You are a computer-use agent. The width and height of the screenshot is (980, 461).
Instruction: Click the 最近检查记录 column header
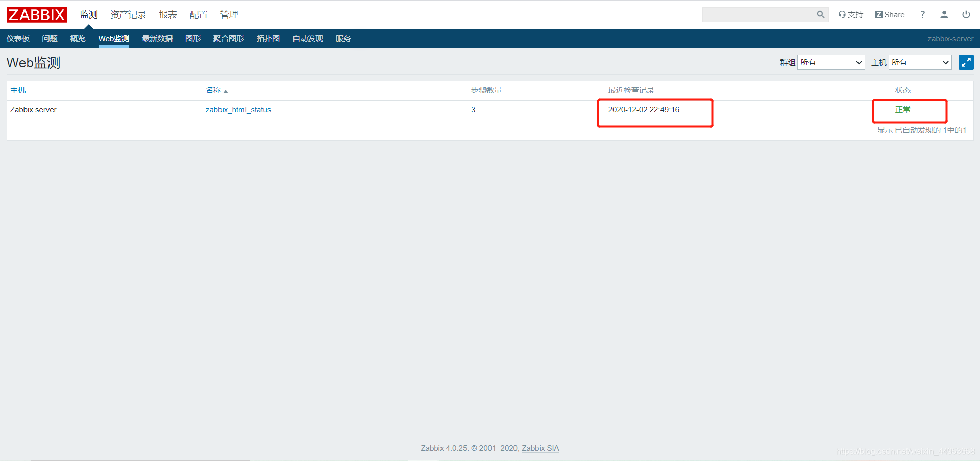(631, 90)
